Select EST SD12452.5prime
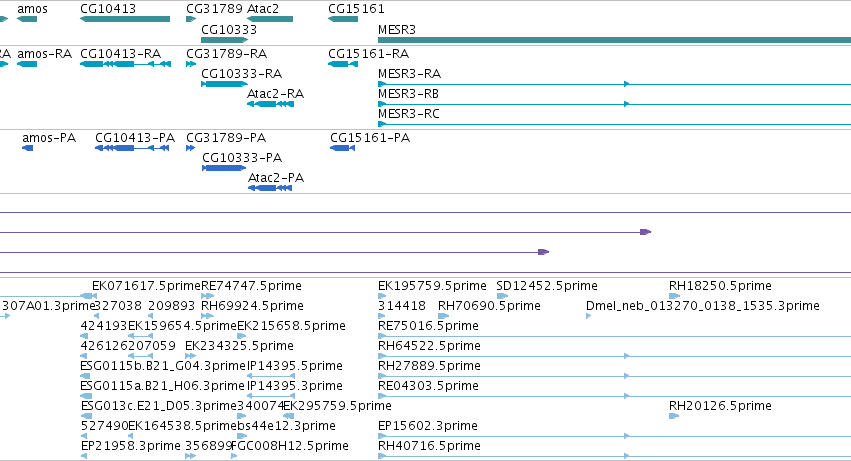Image resolution: width=851 pixels, height=461 pixels. point(502,296)
